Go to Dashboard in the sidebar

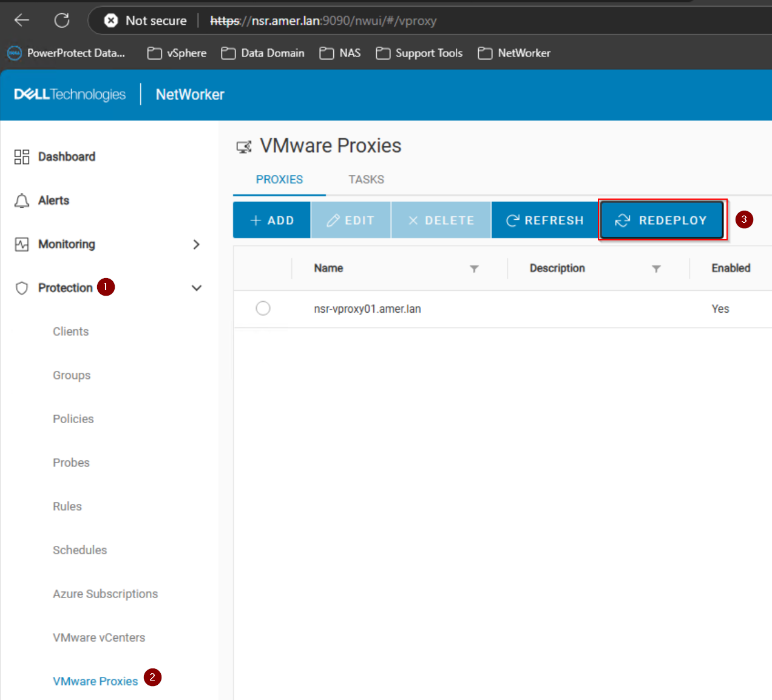67,157
